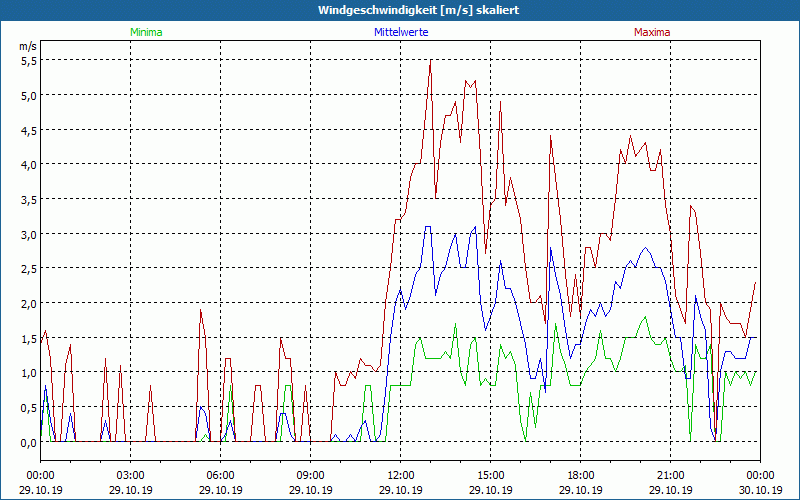Click the 1,5 y-axis value
The image size is (800, 500).
point(29,339)
